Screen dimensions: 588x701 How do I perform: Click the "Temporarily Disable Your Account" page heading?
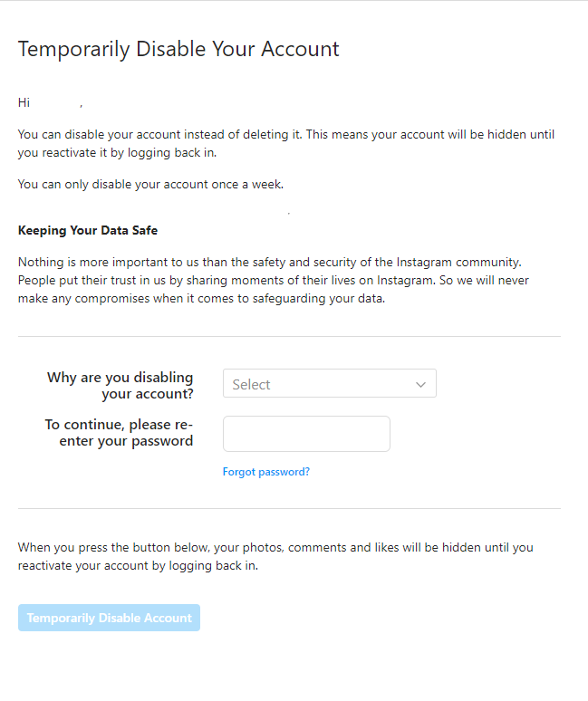[178, 49]
